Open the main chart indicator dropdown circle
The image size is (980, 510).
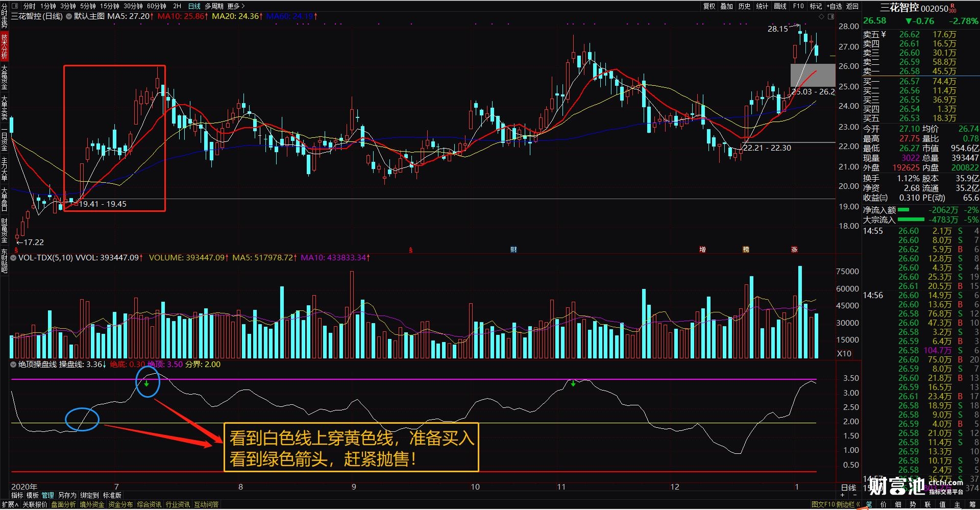(x=69, y=16)
